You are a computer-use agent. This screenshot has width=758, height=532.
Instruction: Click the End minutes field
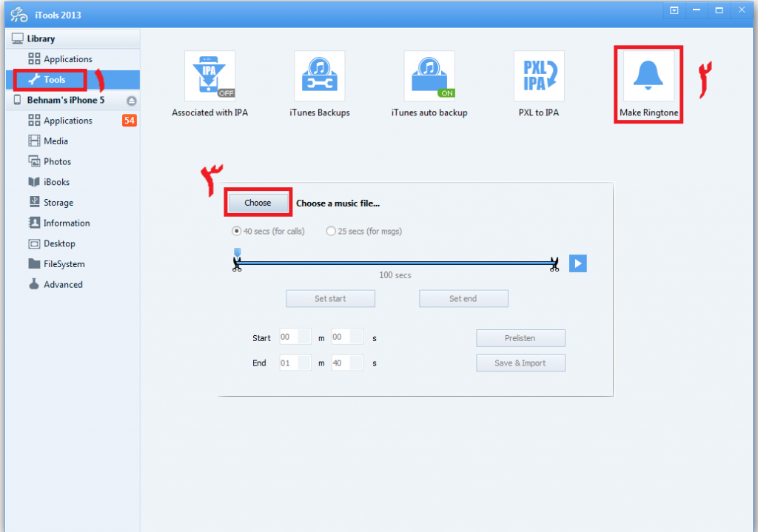(295, 363)
